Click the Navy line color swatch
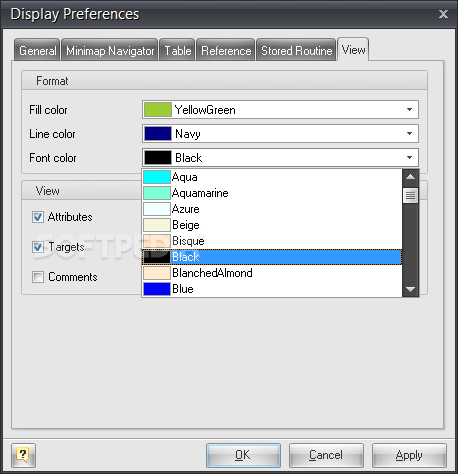The height and width of the screenshot is (474, 458). tap(158, 134)
